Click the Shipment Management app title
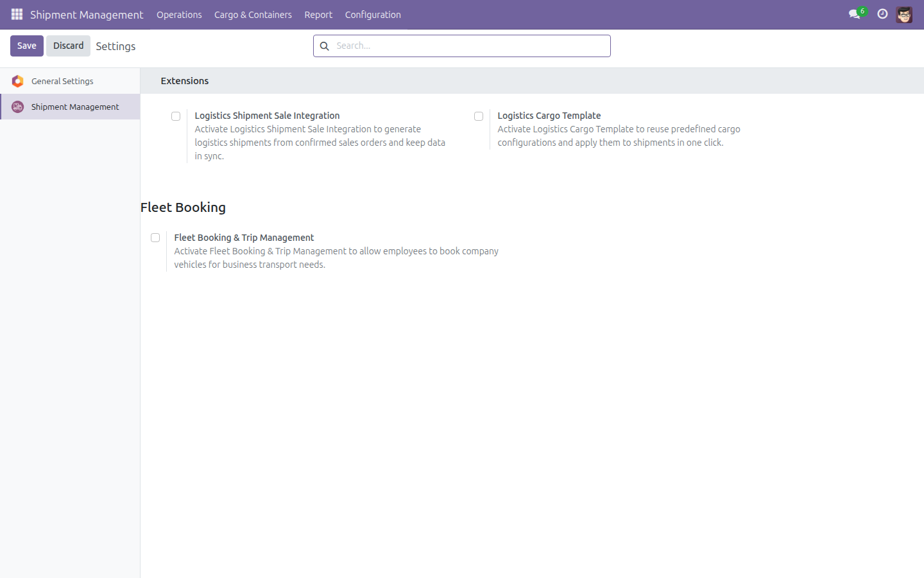924x578 pixels. coord(87,15)
